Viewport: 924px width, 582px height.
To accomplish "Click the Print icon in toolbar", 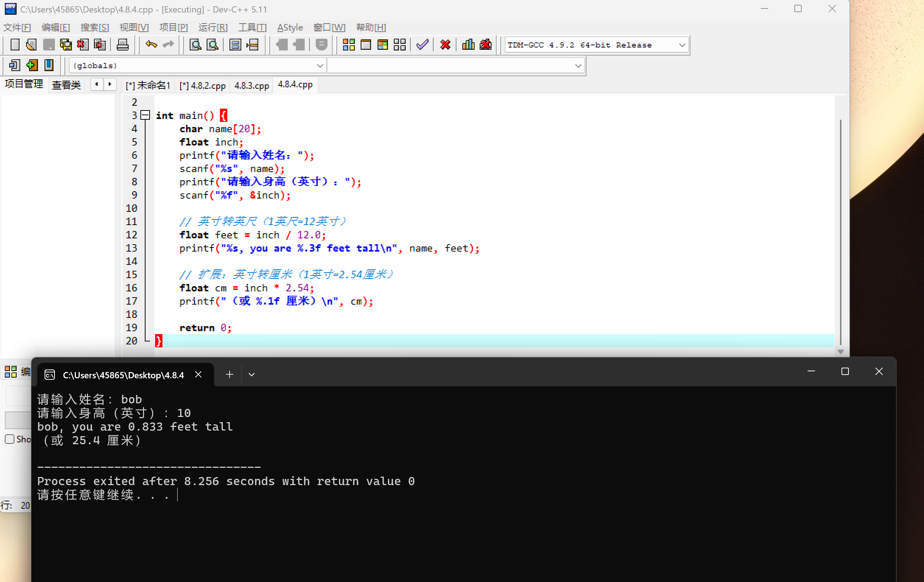I will coord(122,45).
